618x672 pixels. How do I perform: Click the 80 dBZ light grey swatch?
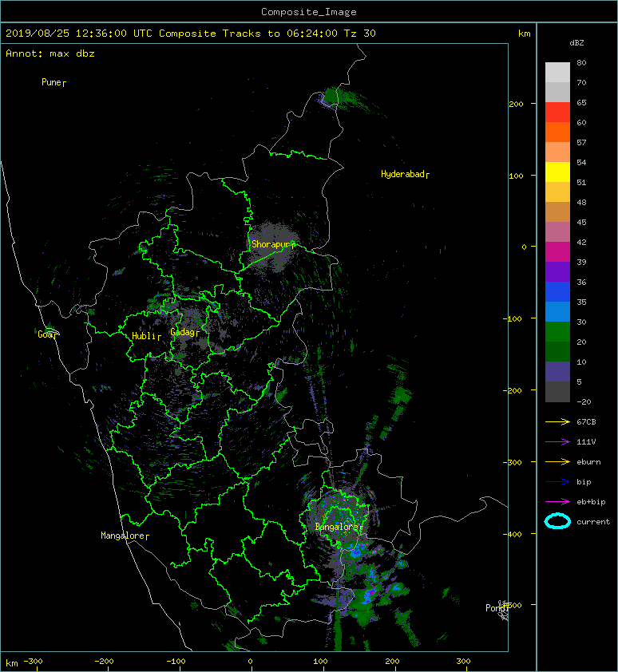pos(557,73)
